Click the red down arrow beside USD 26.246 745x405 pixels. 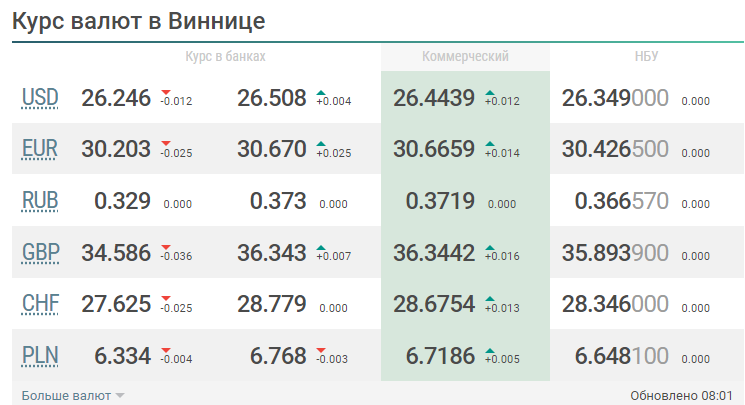pos(166,92)
